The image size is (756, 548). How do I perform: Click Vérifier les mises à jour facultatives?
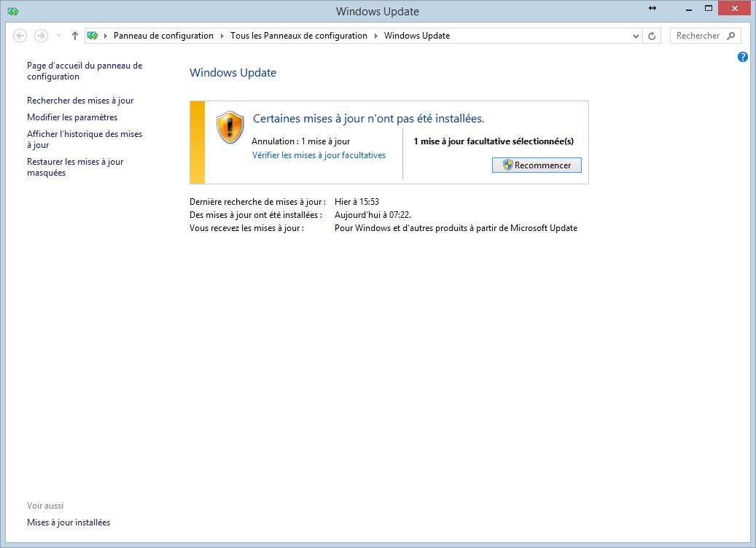[x=319, y=155]
